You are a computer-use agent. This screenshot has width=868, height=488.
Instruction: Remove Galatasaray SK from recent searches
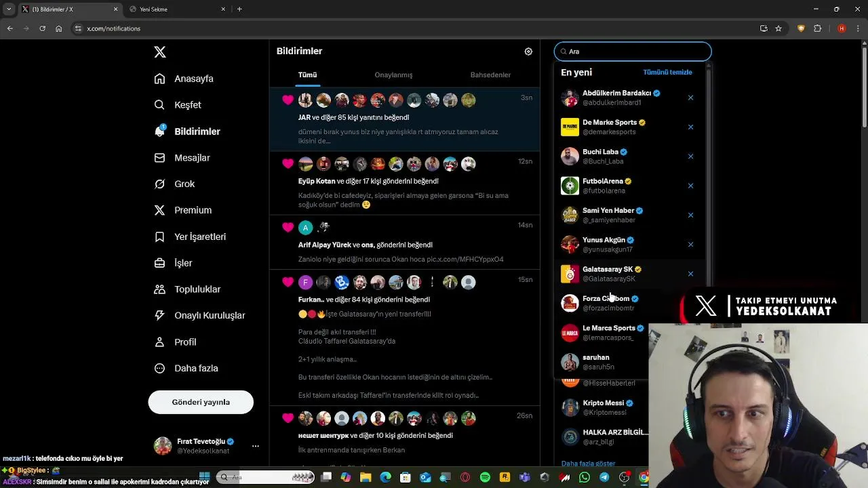point(690,274)
